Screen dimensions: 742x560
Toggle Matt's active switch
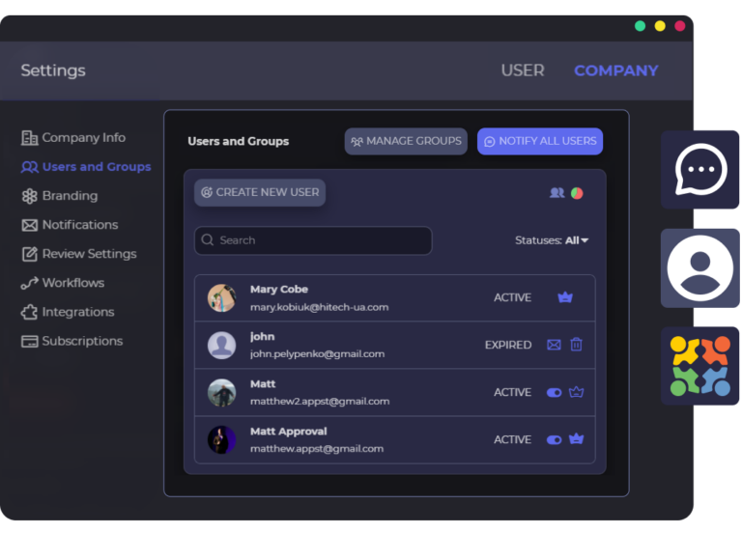coord(554,393)
